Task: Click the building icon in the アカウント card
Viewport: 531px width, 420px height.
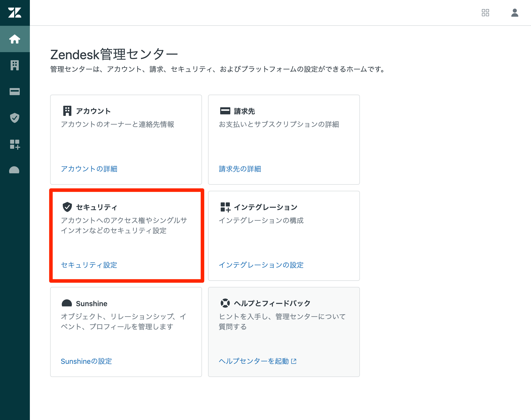Action: coord(67,111)
